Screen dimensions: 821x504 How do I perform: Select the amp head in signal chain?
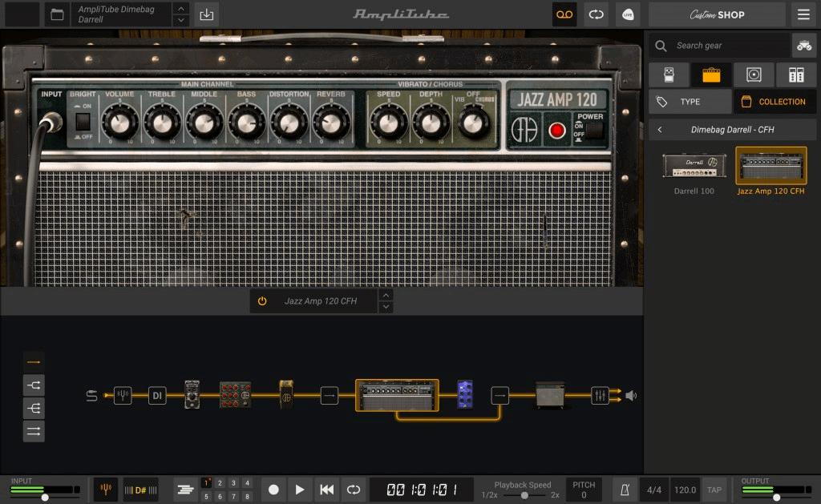397,396
